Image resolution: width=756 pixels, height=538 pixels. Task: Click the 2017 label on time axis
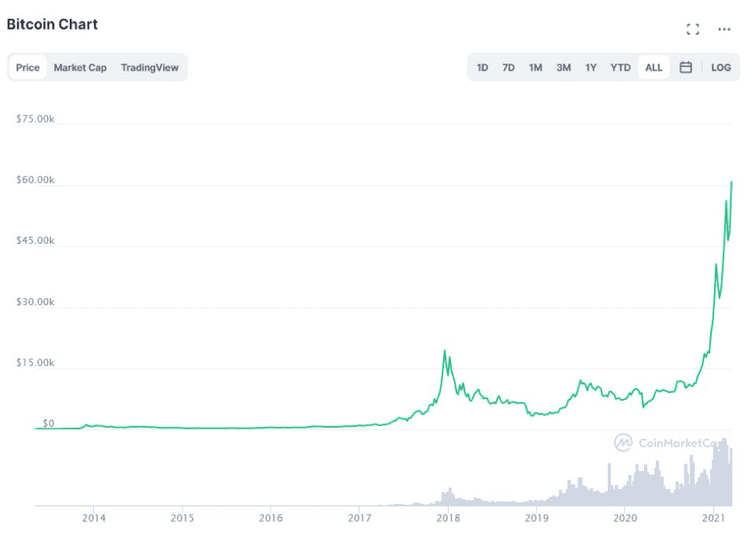pos(359,518)
